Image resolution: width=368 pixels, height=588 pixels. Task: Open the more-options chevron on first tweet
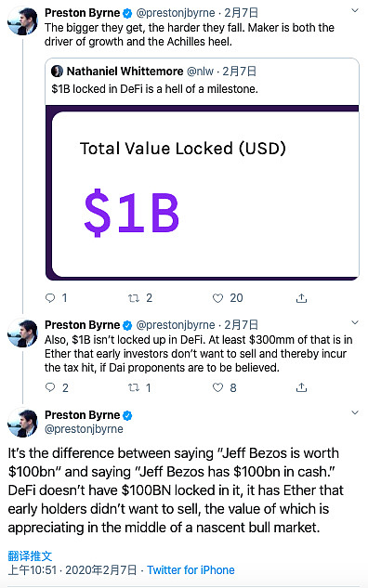[x=355, y=11]
